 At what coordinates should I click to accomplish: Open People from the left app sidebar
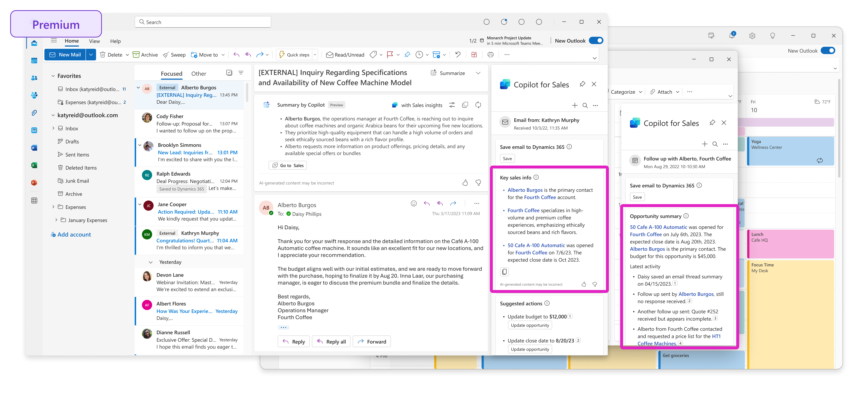click(34, 78)
